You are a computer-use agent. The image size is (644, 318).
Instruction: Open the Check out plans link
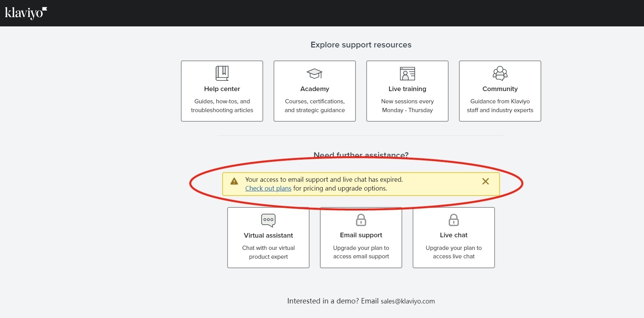click(x=268, y=188)
